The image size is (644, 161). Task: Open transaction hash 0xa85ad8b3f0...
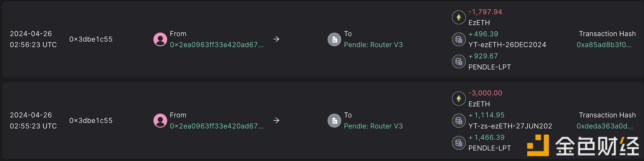[x=604, y=45]
